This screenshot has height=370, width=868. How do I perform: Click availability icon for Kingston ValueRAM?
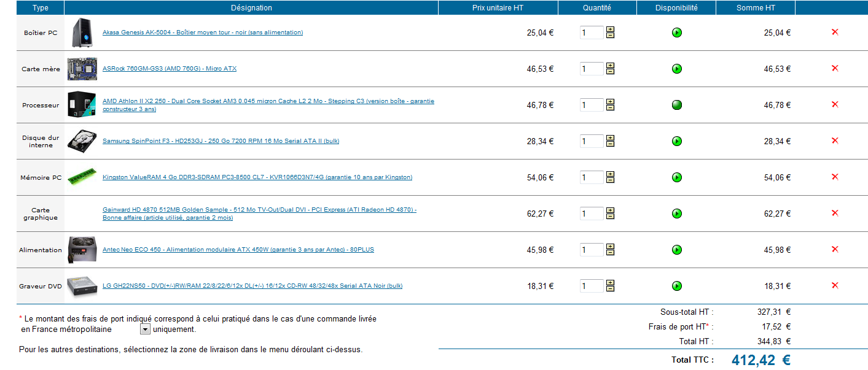(x=676, y=177)
